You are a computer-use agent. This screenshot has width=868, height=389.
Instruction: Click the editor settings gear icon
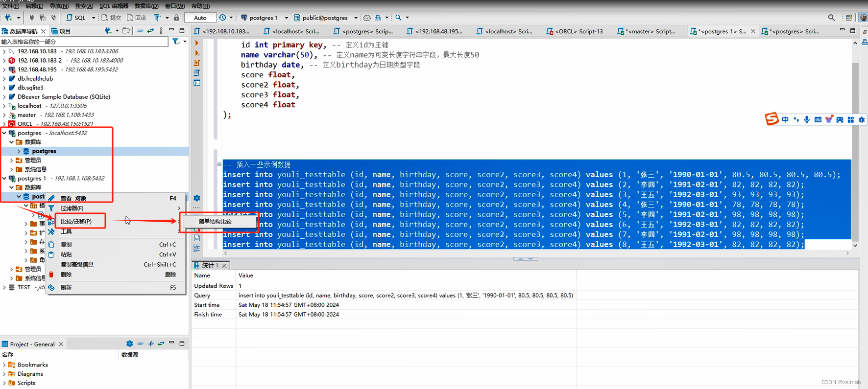coord(197,198)
